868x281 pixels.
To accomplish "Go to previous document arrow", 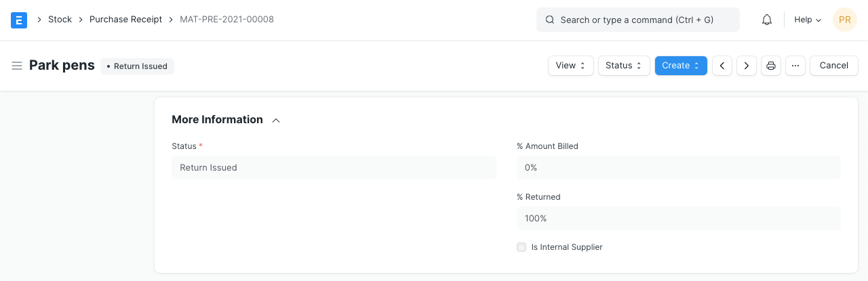I will [x=722, y=66].
